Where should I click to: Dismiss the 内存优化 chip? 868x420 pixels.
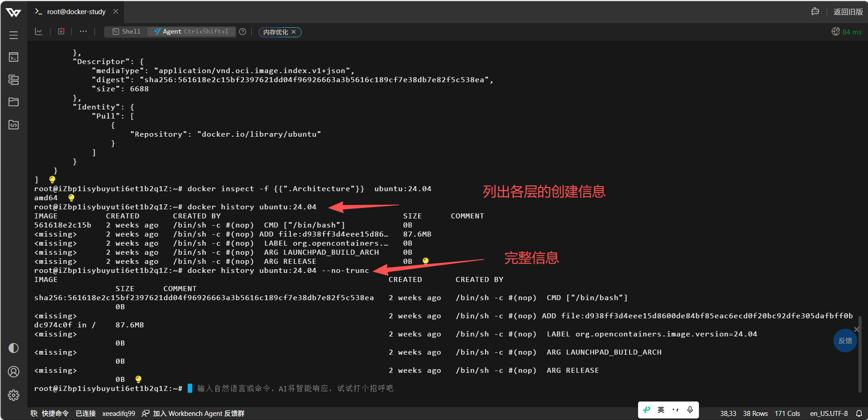[294, 32]
